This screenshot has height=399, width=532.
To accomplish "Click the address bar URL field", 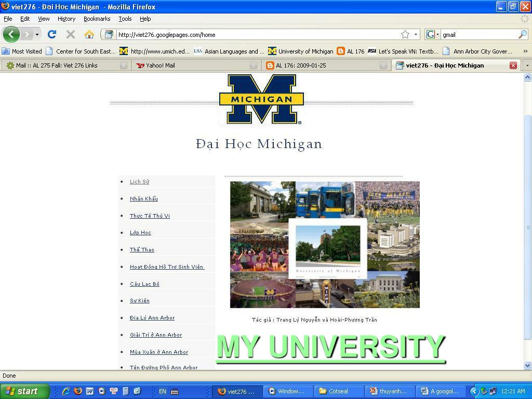I will [x=258, y=35].
